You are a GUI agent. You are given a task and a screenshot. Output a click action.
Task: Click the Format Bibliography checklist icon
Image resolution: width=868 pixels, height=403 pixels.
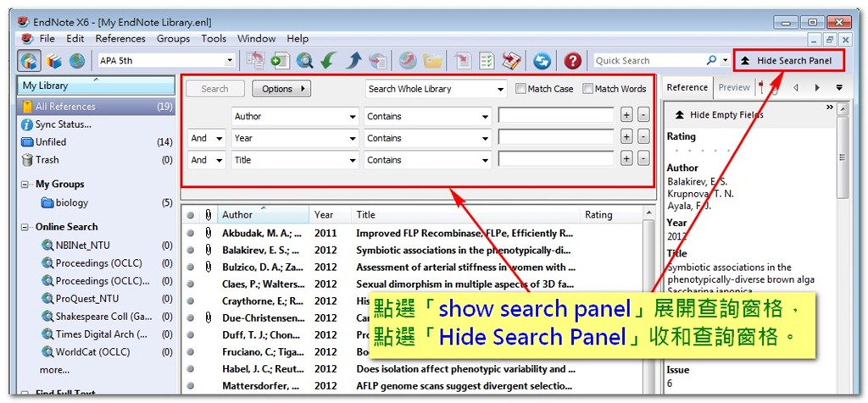(487, 60)
